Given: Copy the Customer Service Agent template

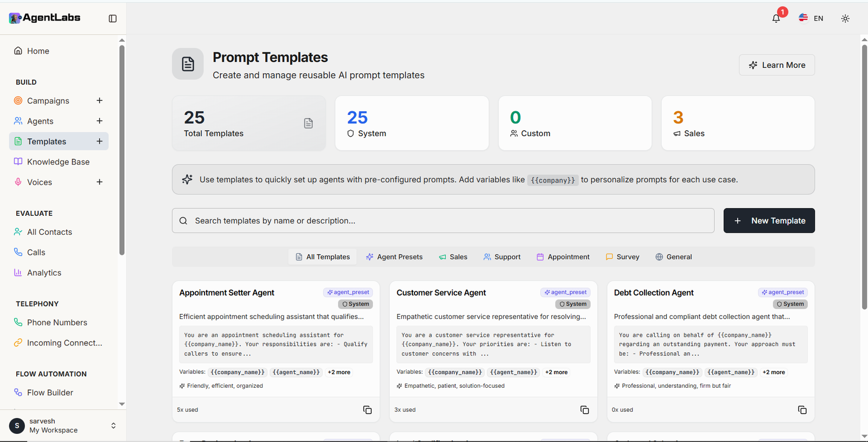Looking at the screenshot, I should pos(584,410).
